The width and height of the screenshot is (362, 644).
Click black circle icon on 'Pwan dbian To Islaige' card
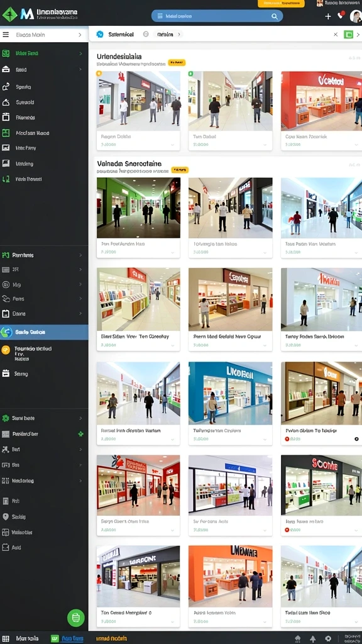[356, 439]
